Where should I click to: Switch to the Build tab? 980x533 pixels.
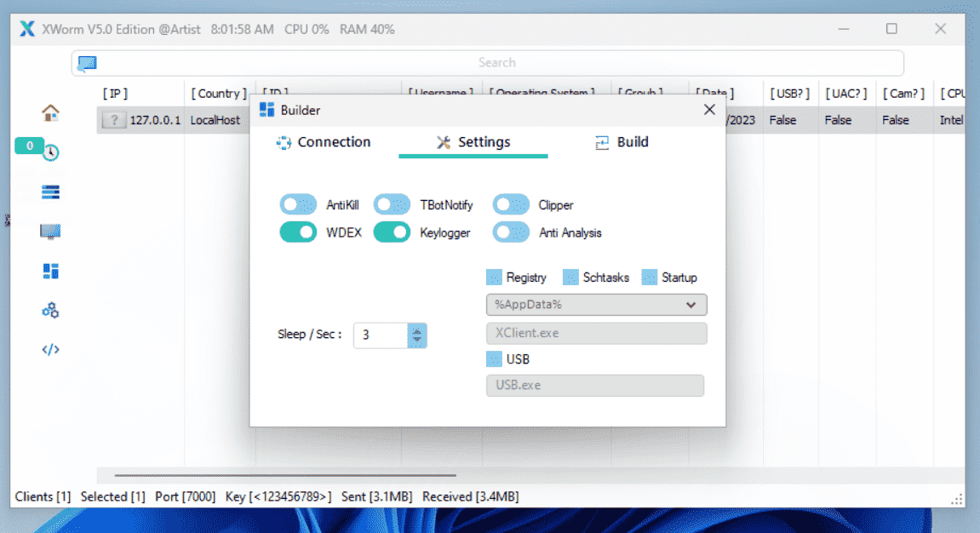pyautogui.click(x=622, y=142)
